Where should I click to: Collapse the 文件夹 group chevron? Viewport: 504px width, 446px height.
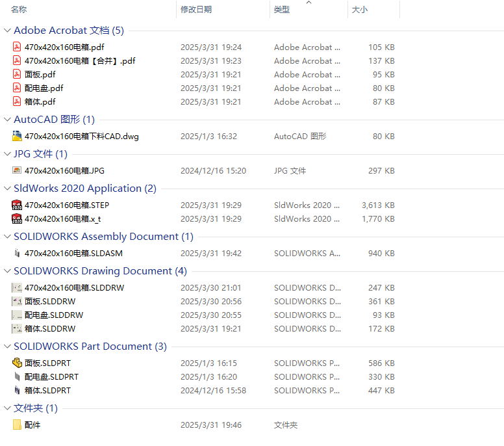tap(7, 408)
